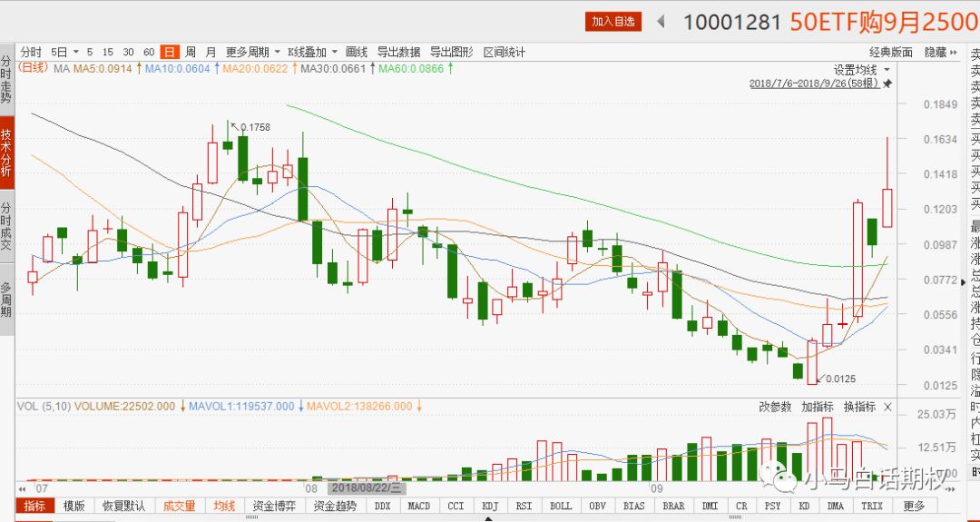The image size is (980, 522).
Task: Open the K线叠加 overlay dropdown
Action: 312,52
